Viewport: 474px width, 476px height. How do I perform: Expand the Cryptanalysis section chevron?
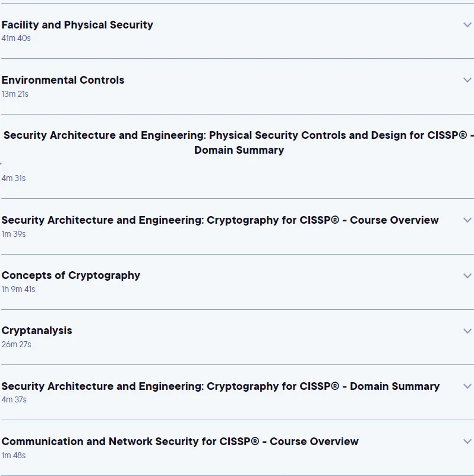[467, 331]
